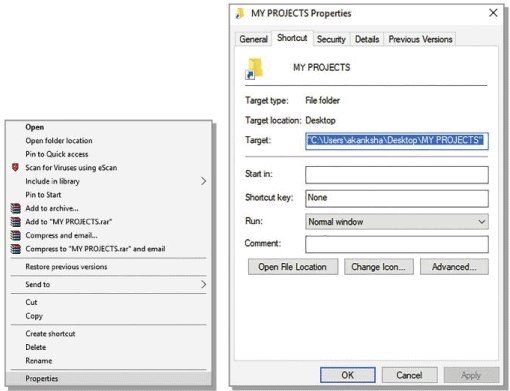
Task: Click the greyed Apply button
Action: 471,375
